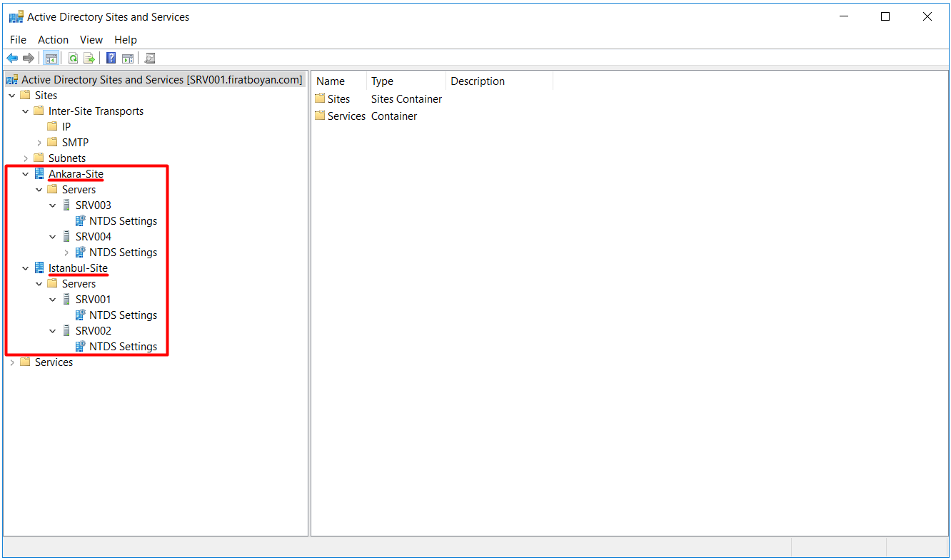The image size is (951, 560).
Task: Select the SRV003 server icon
Action: click(66, 205)
